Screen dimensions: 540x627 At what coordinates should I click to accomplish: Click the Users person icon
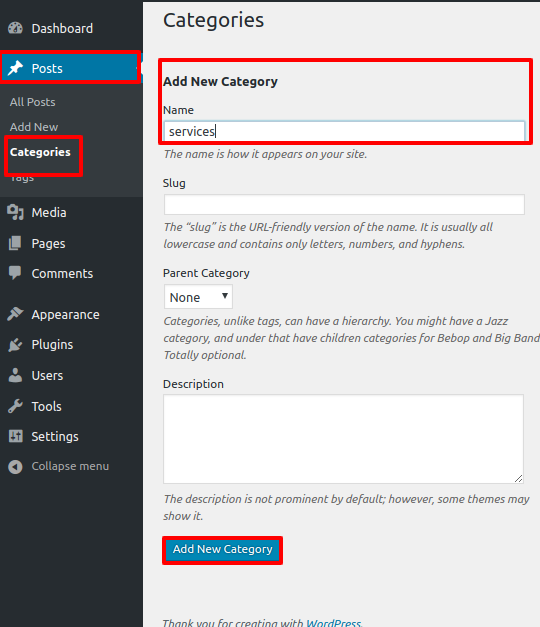[15, 375]
